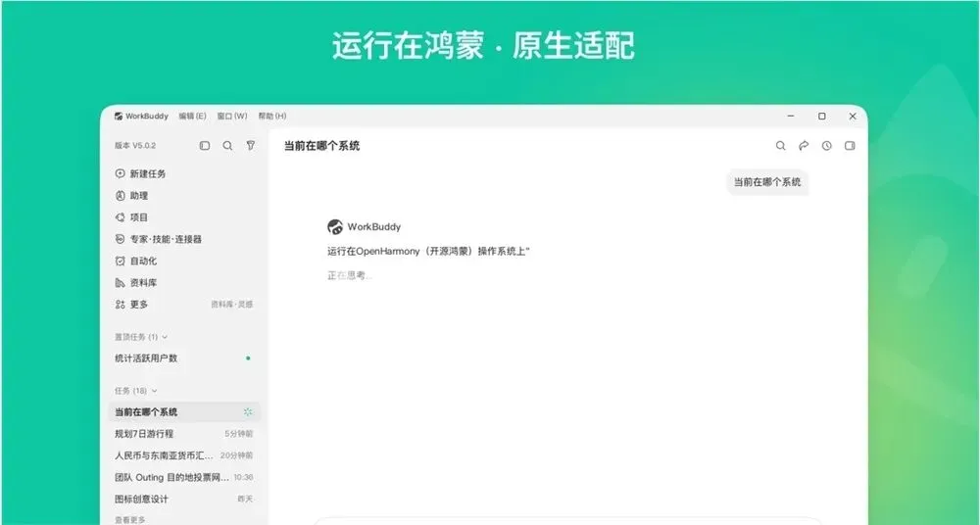Click the 正在思考... status text
Viewport: 980px width, 525px height.
pyautogui.click(x=350, y=275)
